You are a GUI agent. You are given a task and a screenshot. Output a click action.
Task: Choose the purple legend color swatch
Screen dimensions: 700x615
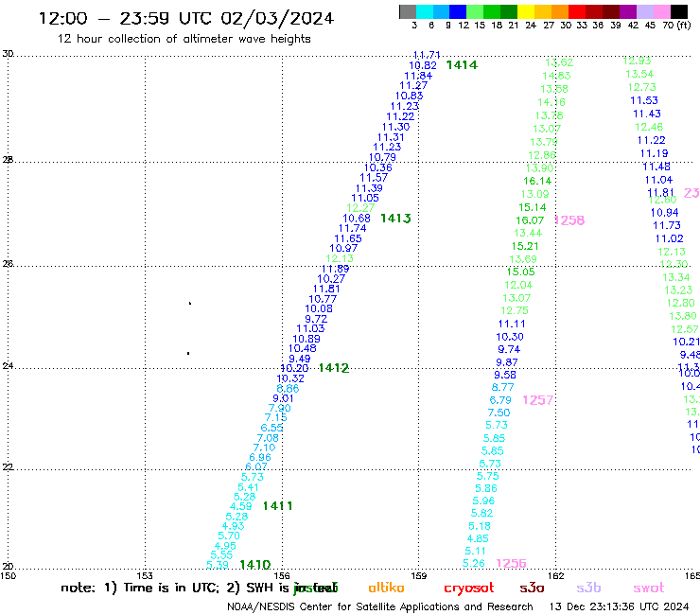pos(627,11)
